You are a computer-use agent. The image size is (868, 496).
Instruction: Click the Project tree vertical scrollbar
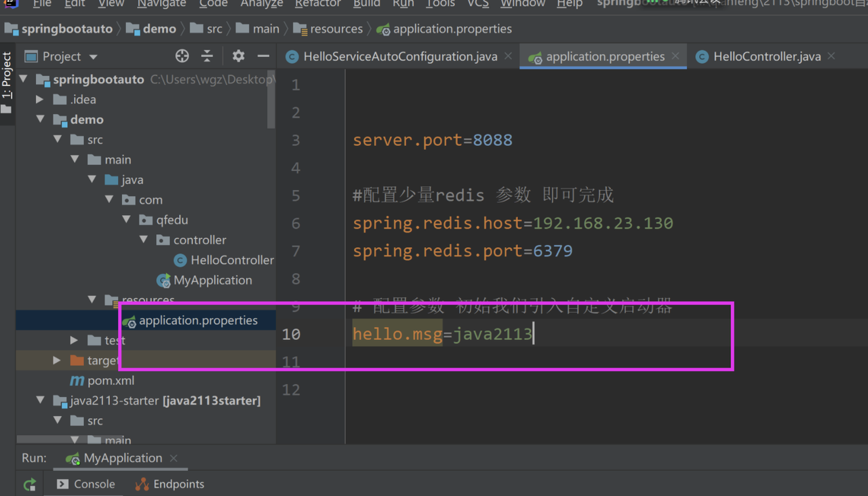tap(271, 99)
